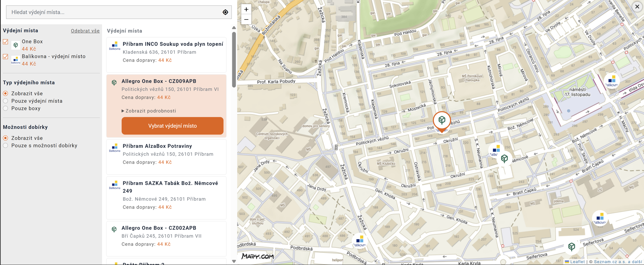
Task: Zoom out of the map
Action: click(x=246, y=19)
